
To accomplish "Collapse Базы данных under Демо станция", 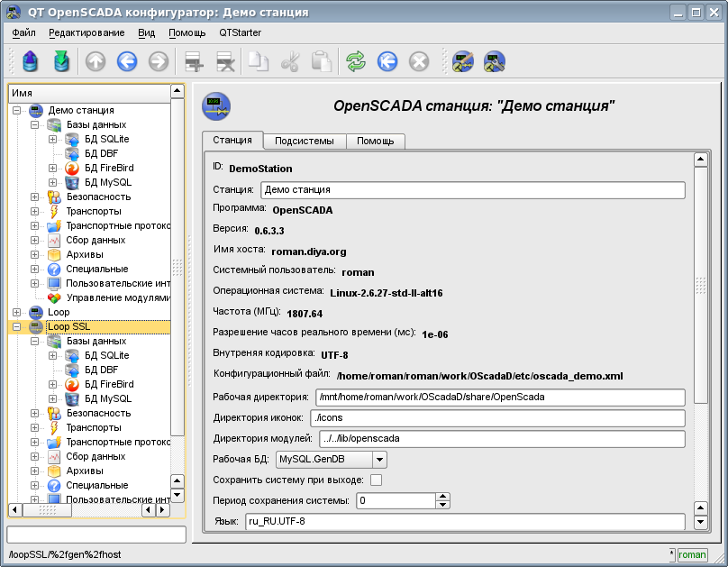I will [34, 125].
